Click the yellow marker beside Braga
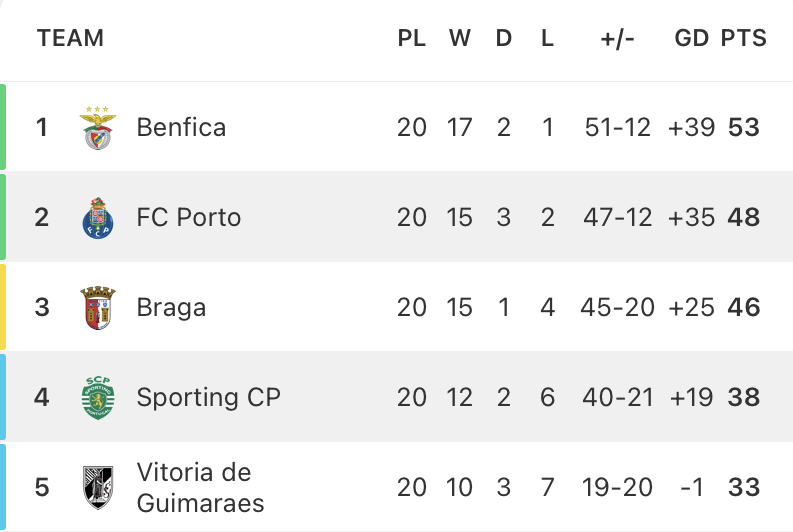 (3, 307)
